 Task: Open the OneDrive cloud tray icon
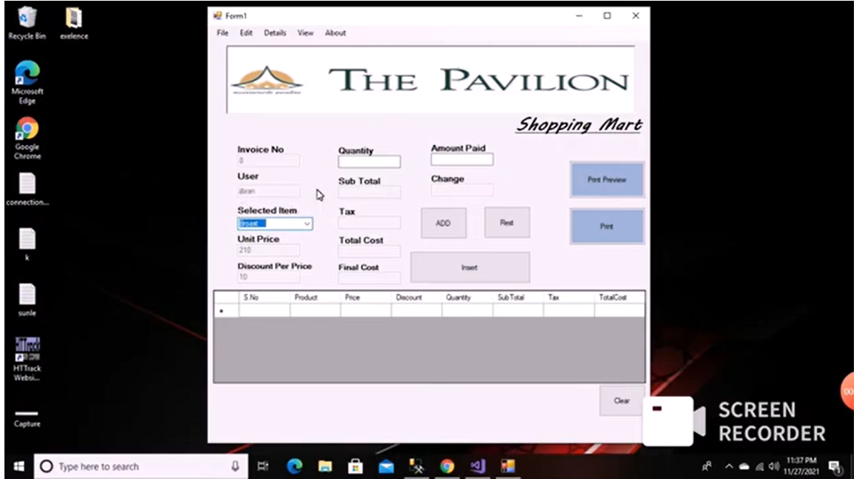tap(744, 466)
